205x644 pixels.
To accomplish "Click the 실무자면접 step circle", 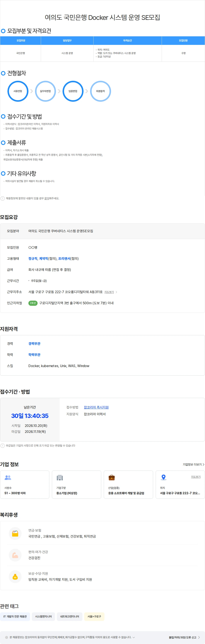I will 45,91.
